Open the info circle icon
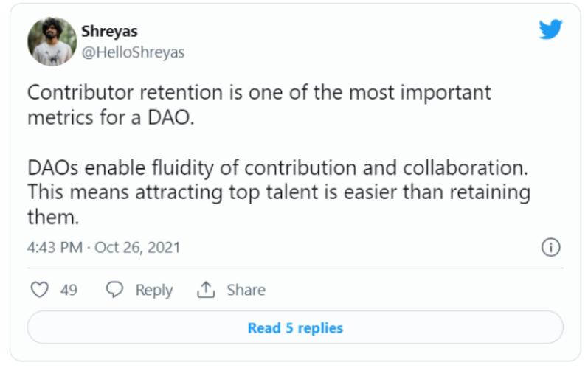 pyautogui.click(x=550, y=247)
